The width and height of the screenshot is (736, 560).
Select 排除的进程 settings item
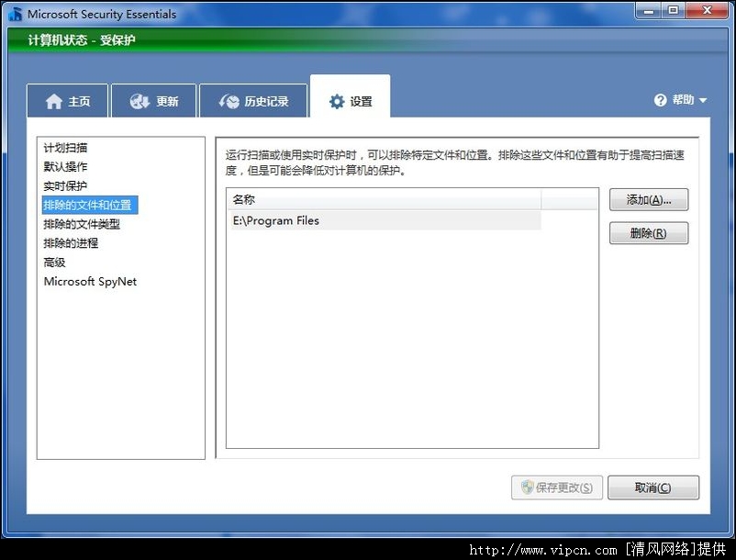[71, 243]
